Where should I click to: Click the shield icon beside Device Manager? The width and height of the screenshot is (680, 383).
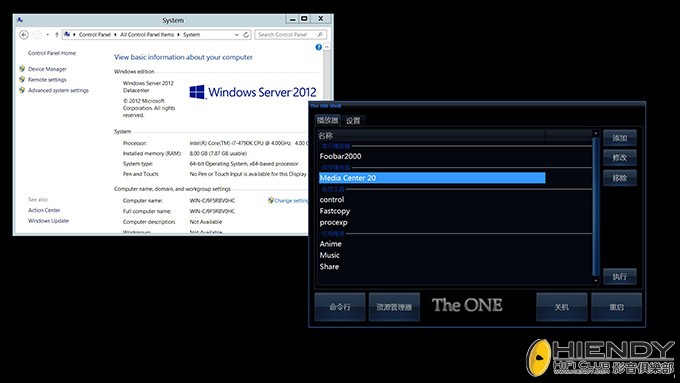tap(22, 69)
